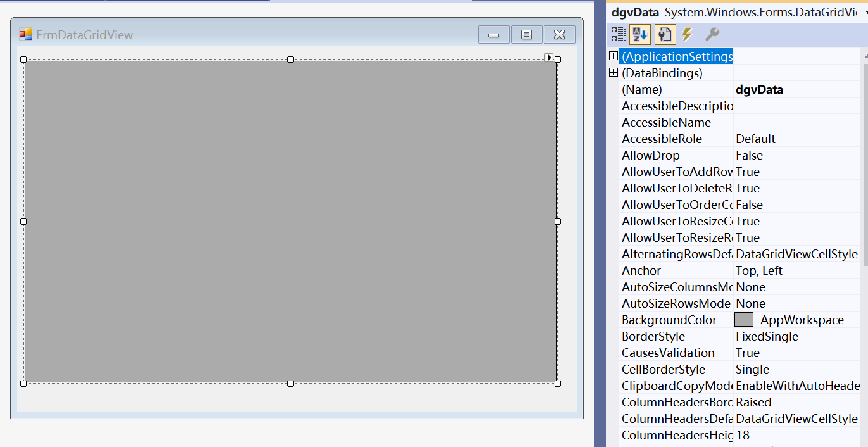Open the dgvData object selector dropdown
868x447 pixels.
864,13
